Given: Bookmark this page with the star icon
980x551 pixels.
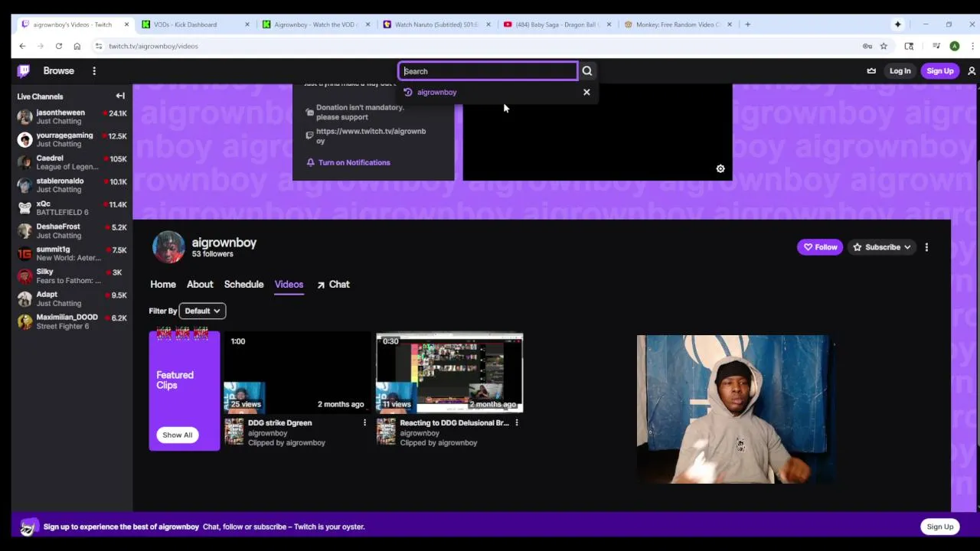Looking at the screenshot, I should [884, 46].
